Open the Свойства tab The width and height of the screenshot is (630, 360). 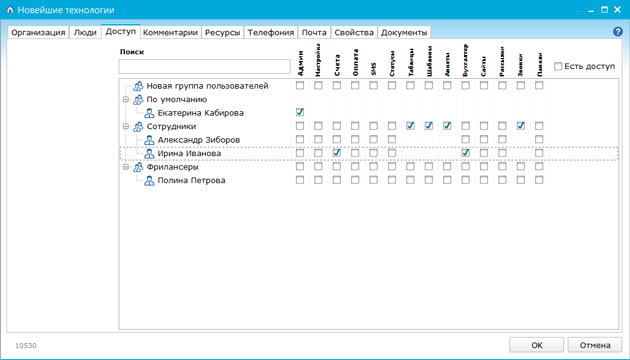point(354,33)
